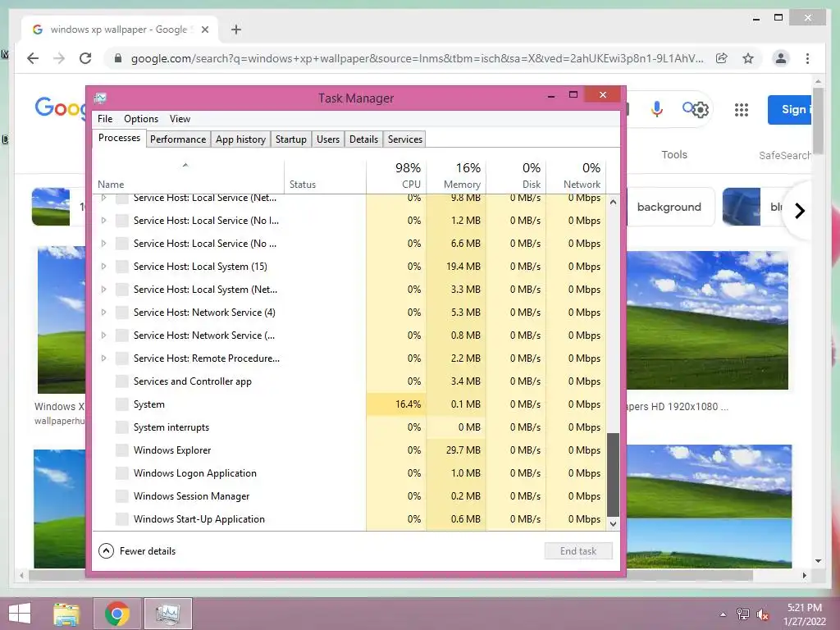
Task: Switch to the Startup tab
Action: 291,139
